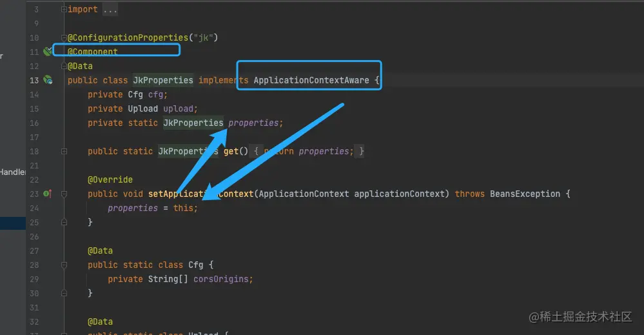Click the setApplicationContext method name
This screenshot has width=644, height=335.
[201, 194]
